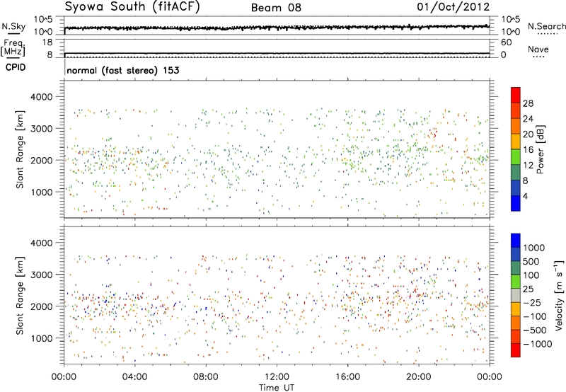
Task: Click the 'Time UT' axis title
Action: click(277, 387)
